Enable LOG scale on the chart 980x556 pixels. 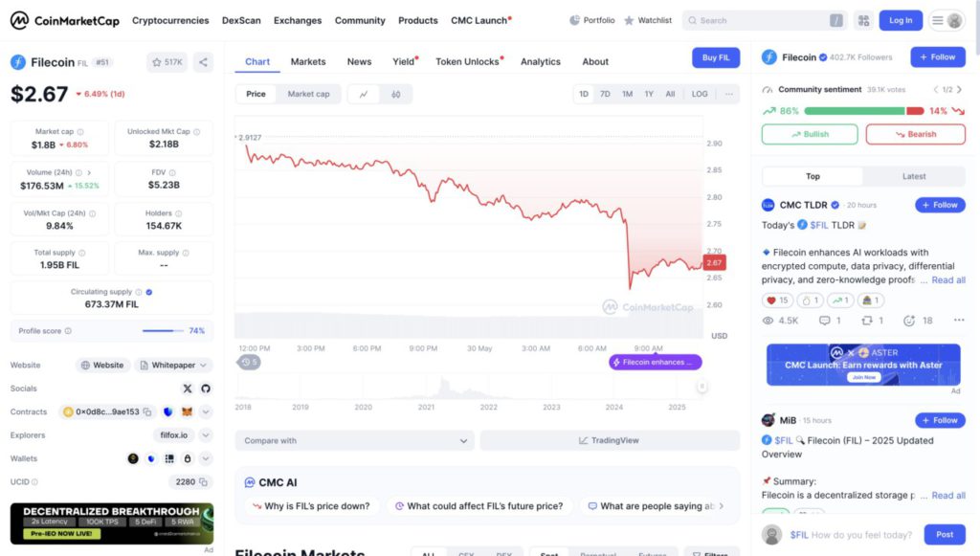tap(700, 94)
